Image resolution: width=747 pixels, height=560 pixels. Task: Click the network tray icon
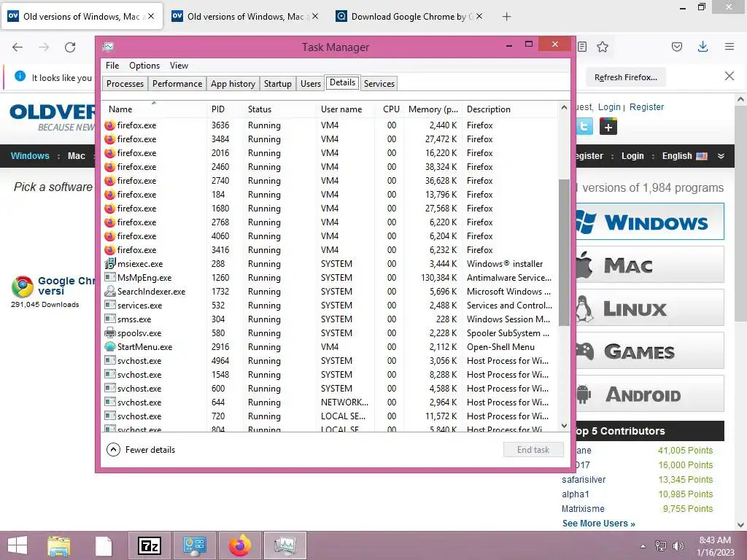tap(661, 545)
